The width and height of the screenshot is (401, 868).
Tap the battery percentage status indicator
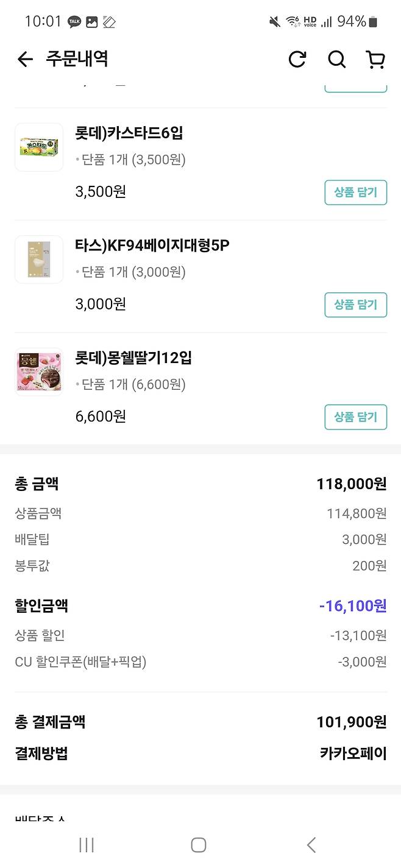coord(352,22)
